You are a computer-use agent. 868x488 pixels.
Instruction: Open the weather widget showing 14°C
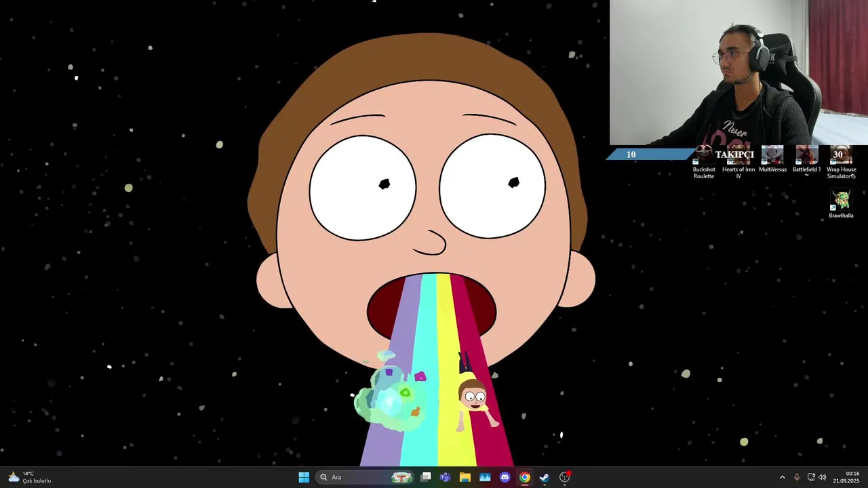[x=29, y=477]
